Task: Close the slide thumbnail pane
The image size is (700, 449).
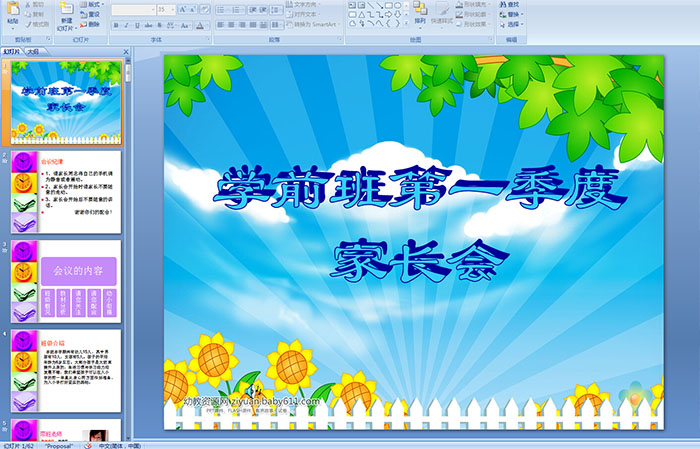Action: tap(126, 52)
